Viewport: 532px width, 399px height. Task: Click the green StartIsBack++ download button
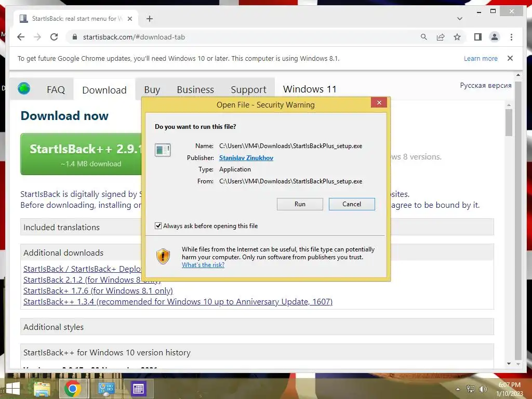click(82, 154)
